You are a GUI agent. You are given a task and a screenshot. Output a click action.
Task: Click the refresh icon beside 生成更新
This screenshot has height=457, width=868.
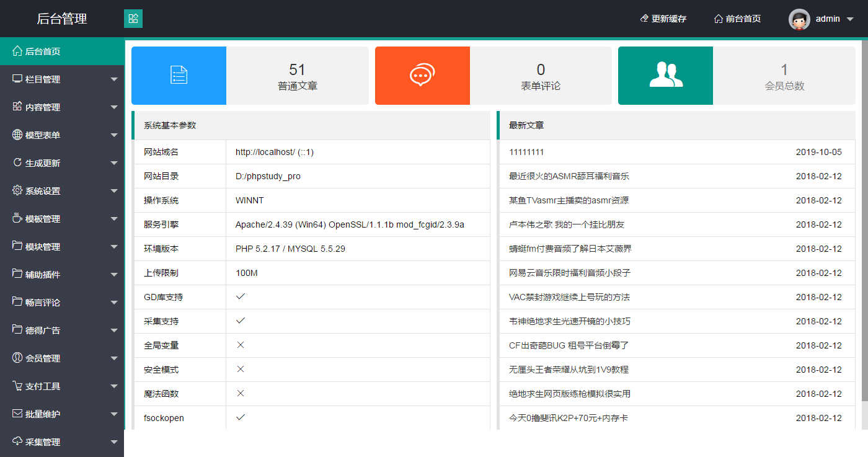pos(17,162)
